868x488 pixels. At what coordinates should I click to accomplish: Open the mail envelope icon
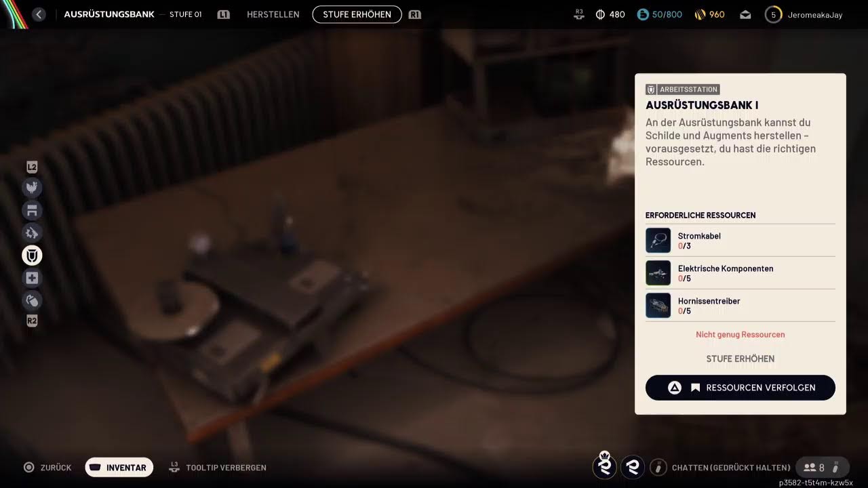(745, 14)
